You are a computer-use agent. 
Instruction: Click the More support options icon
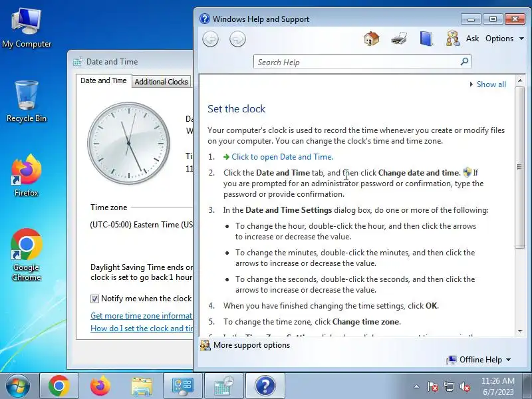click(205, 345)
